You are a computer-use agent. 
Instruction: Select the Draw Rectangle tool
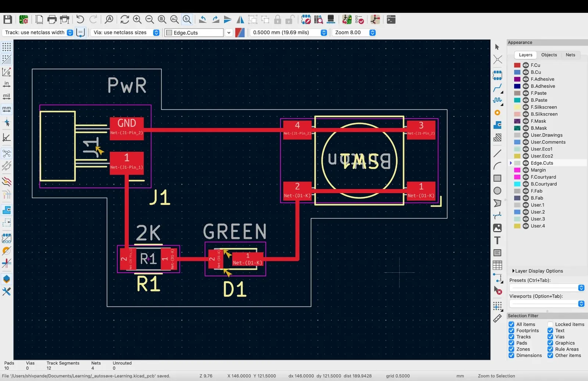pos(497,178)
